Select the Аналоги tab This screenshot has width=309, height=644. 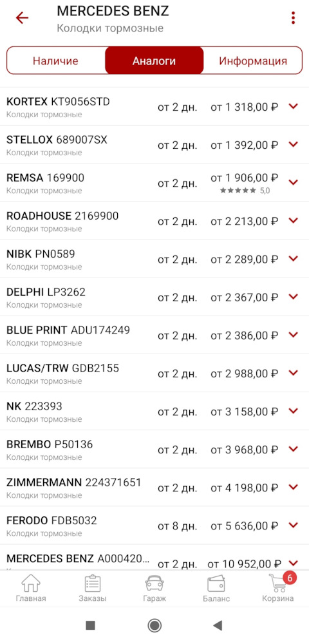[154, 61]
